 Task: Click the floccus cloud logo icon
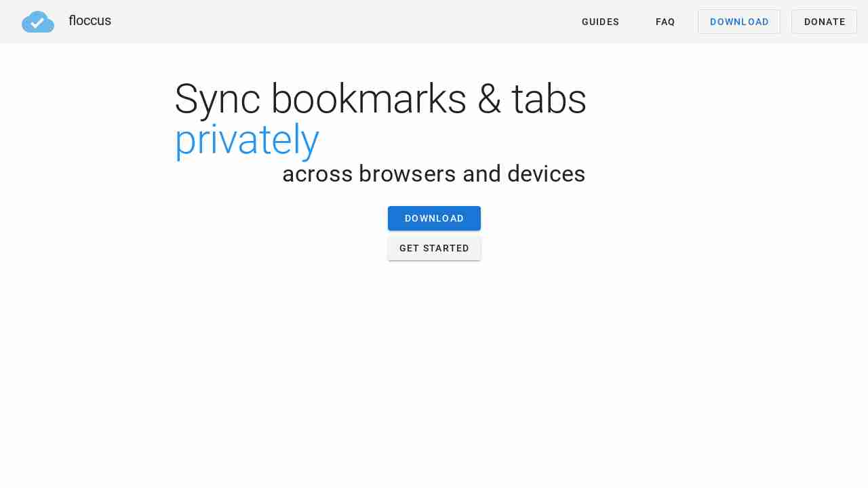[38, 22]
